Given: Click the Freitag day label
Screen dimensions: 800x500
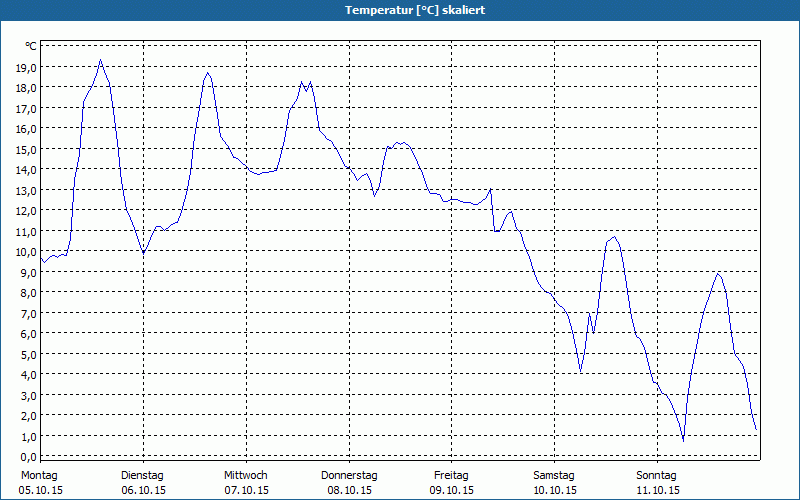Looking at the screenshot, I should coord(451,476).
